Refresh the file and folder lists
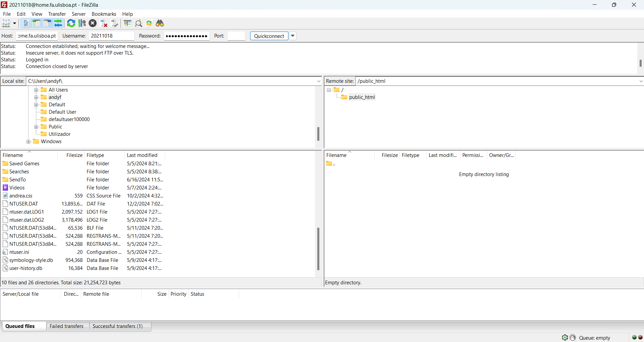Viewport: 644px width, 342px height. coord(71,23)
